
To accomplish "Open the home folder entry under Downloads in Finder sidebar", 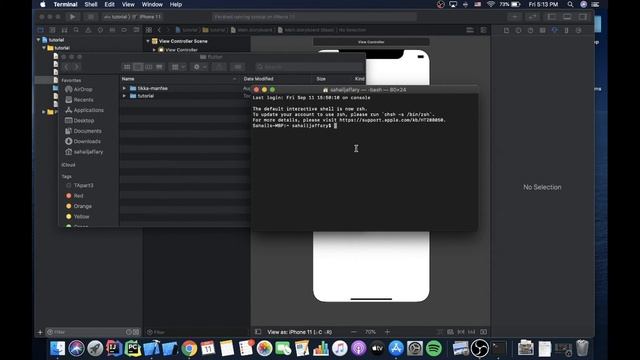I will pyautogui.click(x=88, y=152).
